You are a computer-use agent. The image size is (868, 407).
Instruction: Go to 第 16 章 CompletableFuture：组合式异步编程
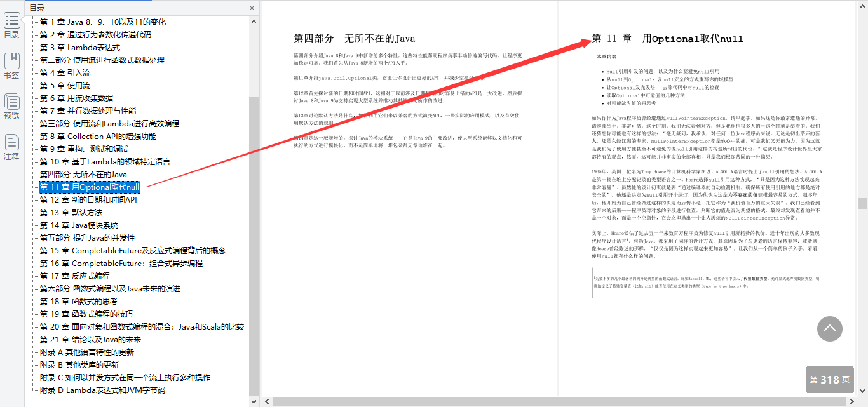pyautogui.click(x=121, y=263)
